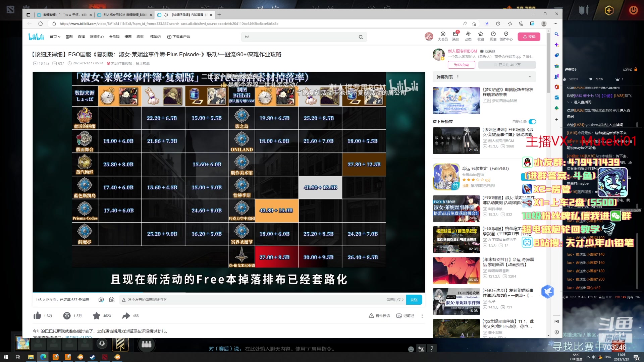Expand the 弹幕列表 danmaku list chevron

530,77
